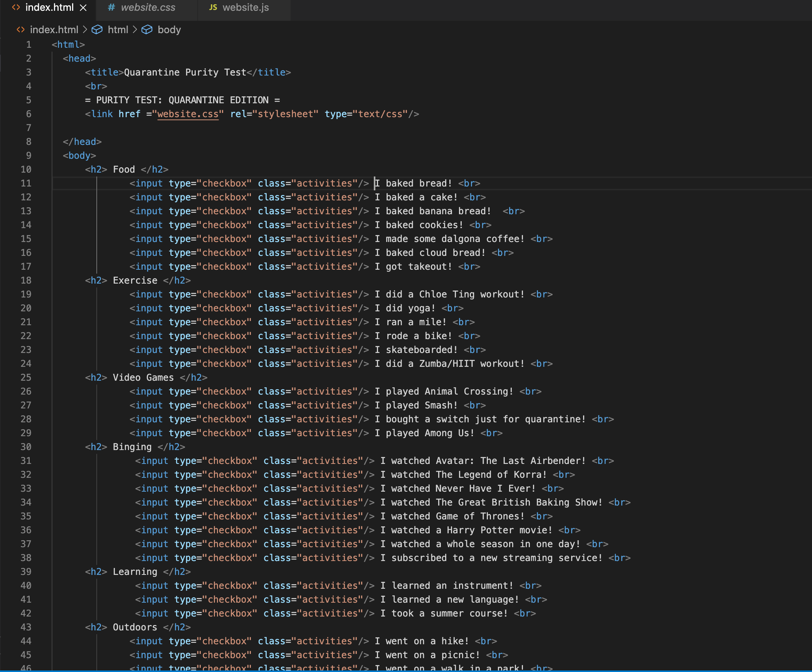This screenshot has height=672, width=812.
Task: Click the underlined website.css link on line 6
Action: click(188, 114)
